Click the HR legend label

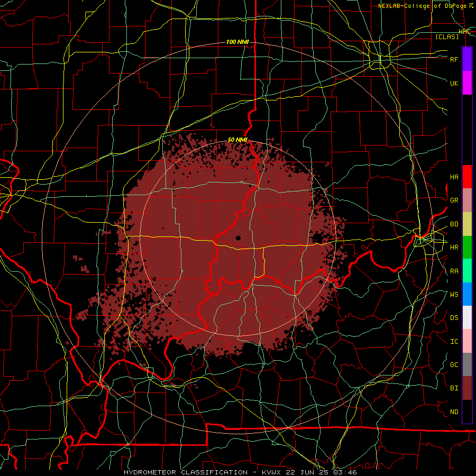454,248
